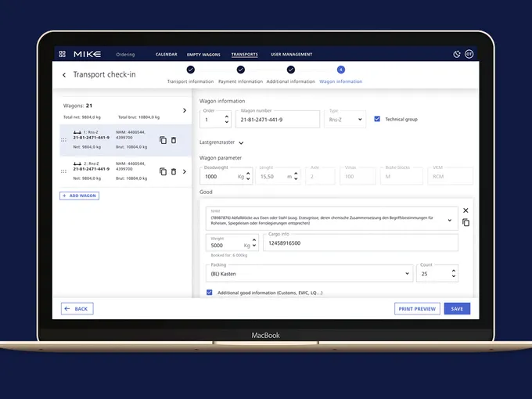Toggle dark mode moon icon
Screen dimensions: 532x399
(457, 55)
